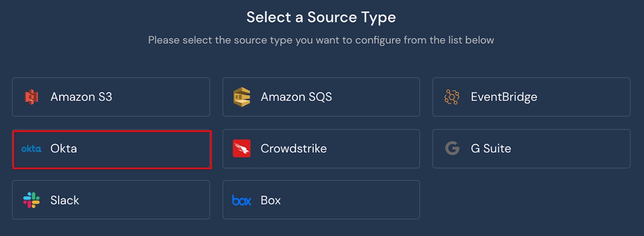The height and width of the screenshot is (236, 644).
Task: Click the Amazon SQS queue icon
Action: (x=241, y=97)
